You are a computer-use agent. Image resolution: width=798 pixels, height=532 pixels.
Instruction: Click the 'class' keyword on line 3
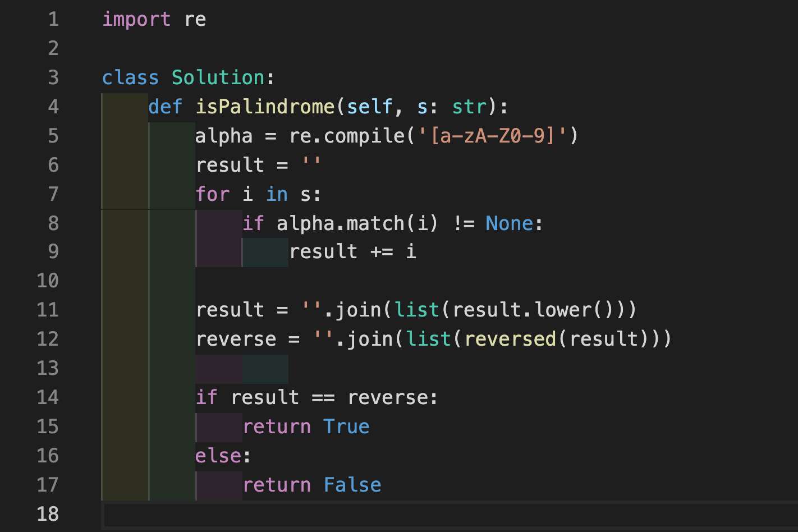(131, 77)
